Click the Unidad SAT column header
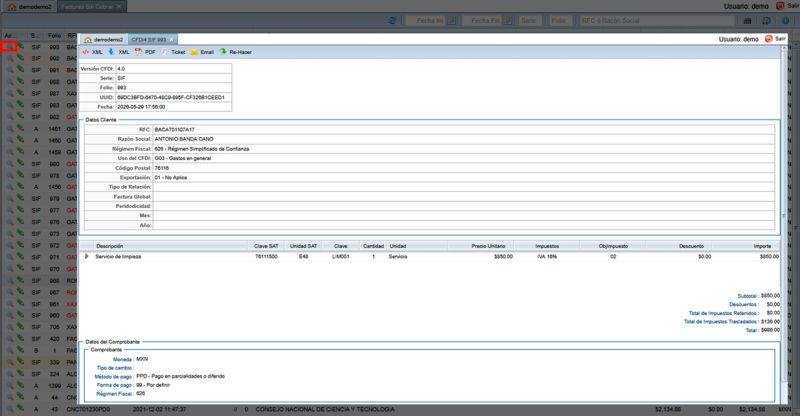The width and height of the screenshot is (800, 416). 303,246
